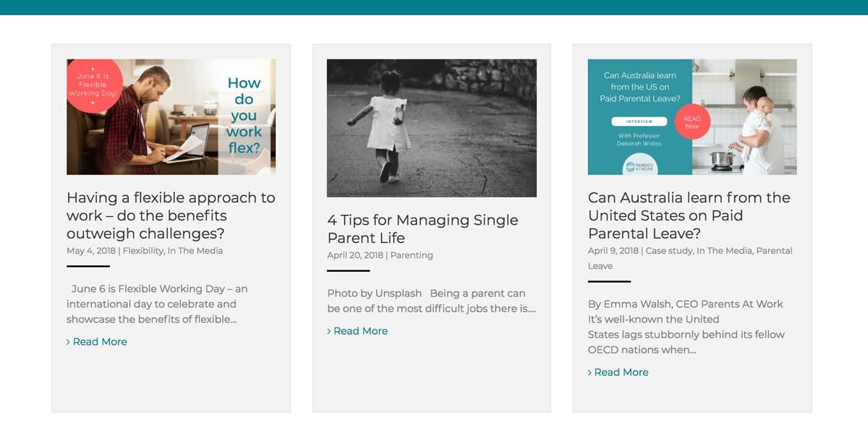Select 'In The Media' under May 4 post

click(195, 251)
